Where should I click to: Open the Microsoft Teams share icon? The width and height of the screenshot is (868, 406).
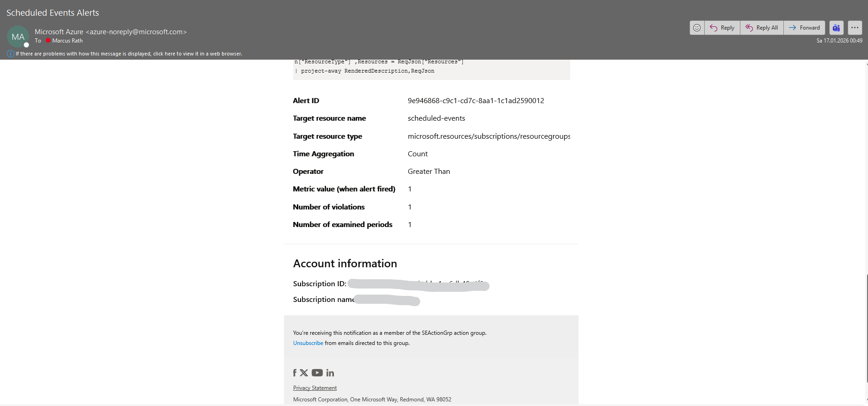point(836,28)
